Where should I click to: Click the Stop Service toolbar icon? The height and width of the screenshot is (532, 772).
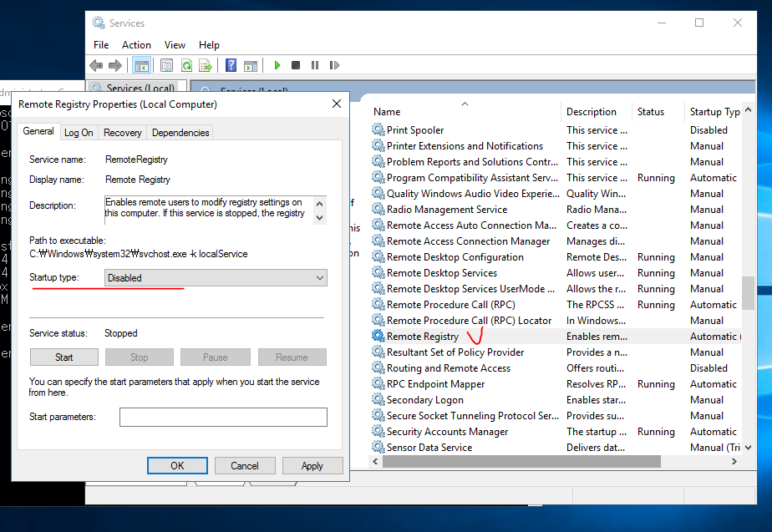296,65
